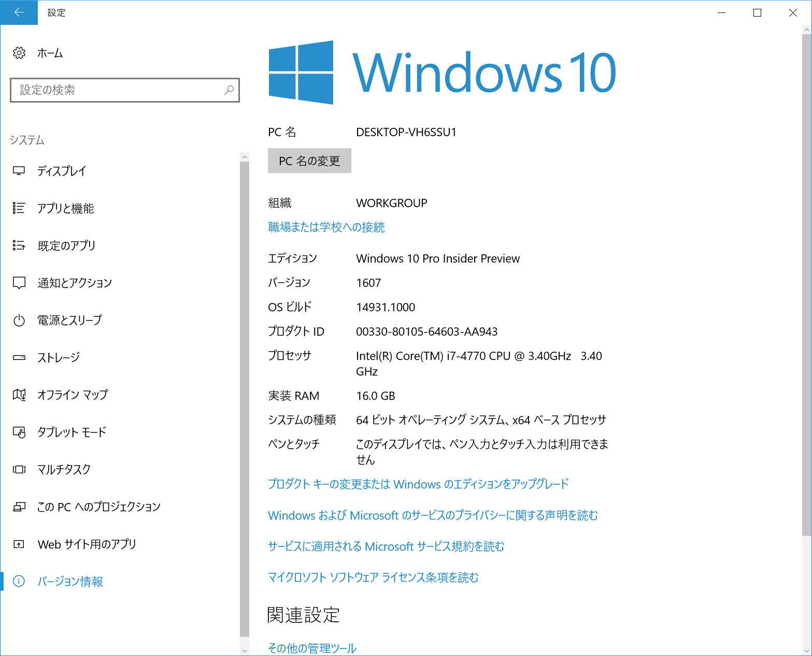This screenshot has height=656, width=812.
Task: Click inside the 設定の検索 search box
Action: click(x=124, y=90)
